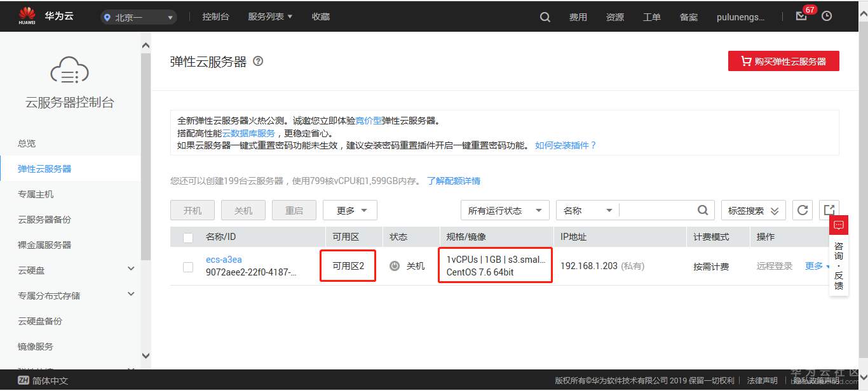Open the 名称 search type dropdown
This screenshot has width=868, height=391.
588,210
